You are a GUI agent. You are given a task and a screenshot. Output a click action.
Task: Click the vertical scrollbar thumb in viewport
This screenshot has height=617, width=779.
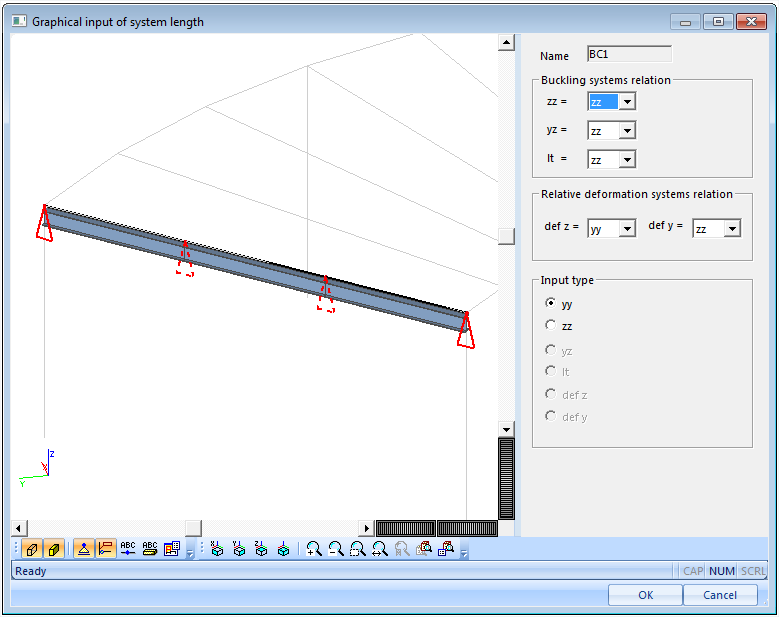[507, 237]
